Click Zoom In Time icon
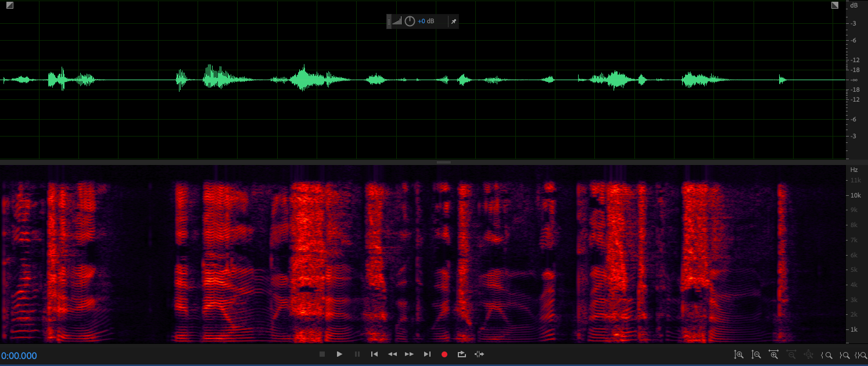868x366 pixels. coord(773,354)
